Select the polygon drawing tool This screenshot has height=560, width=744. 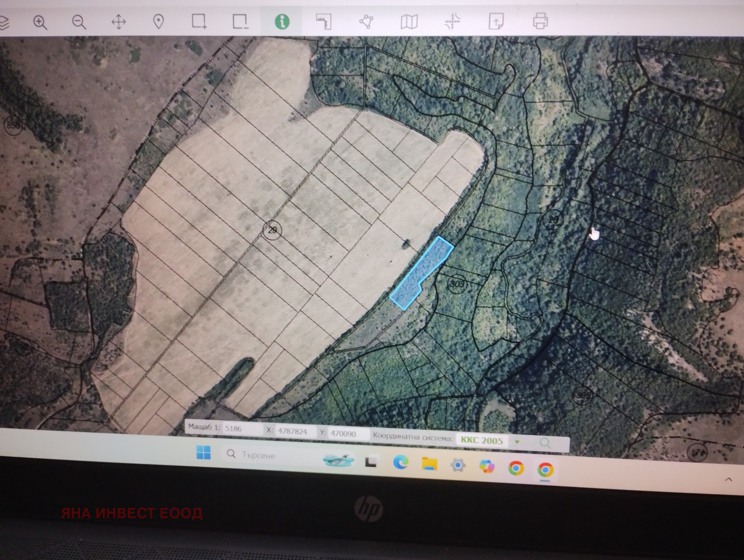point(366,21)
